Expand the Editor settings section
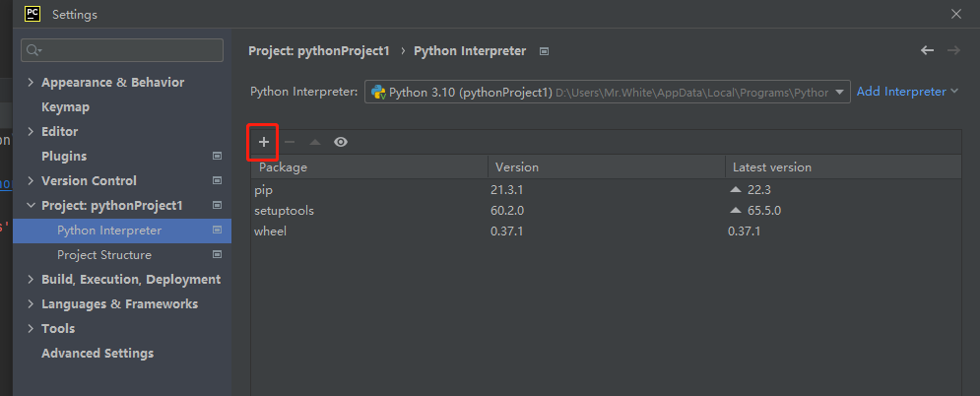 (31, 132)
